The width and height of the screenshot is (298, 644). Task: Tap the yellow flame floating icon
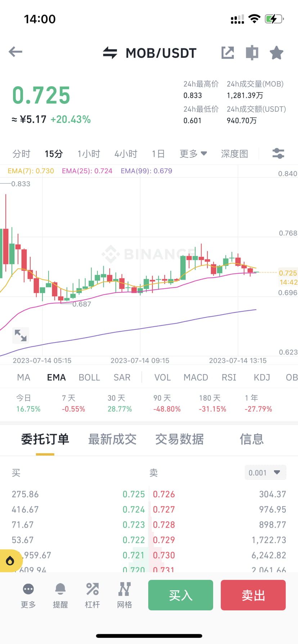[x=10, y=561]
